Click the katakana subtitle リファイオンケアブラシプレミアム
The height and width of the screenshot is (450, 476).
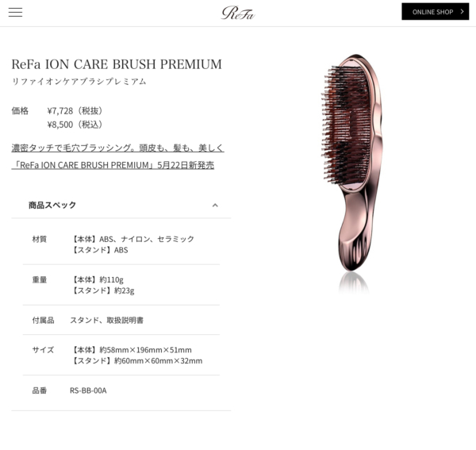pos(79,82)
